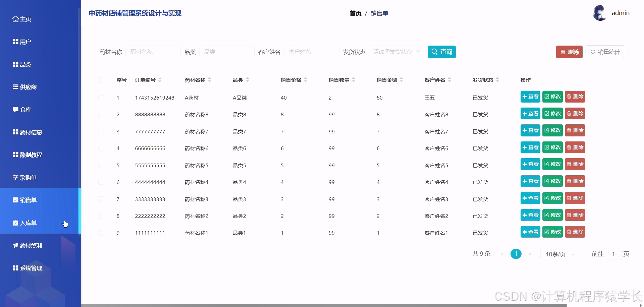Viewport: 644px width, 307px height.
Task: Click the 供应商 supplier sidebar icon
Action: pyautogui.click(x=15, y=87)
